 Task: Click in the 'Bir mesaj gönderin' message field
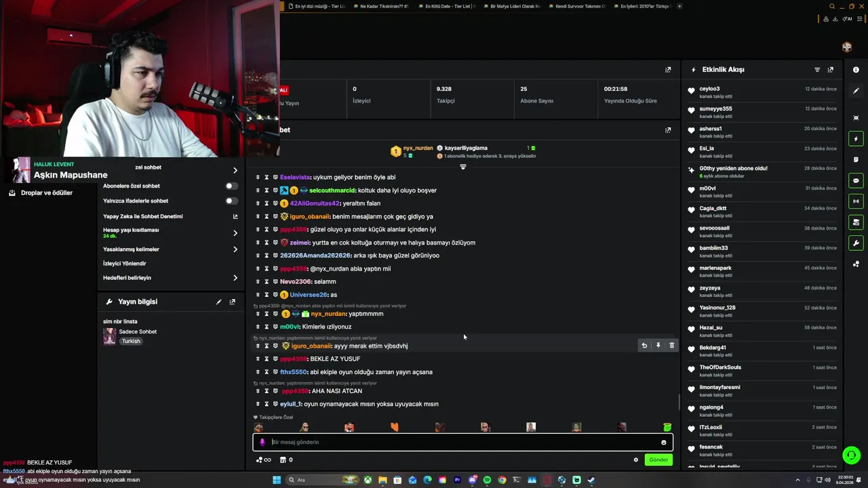pyautogui.click(x=465, y=443)
